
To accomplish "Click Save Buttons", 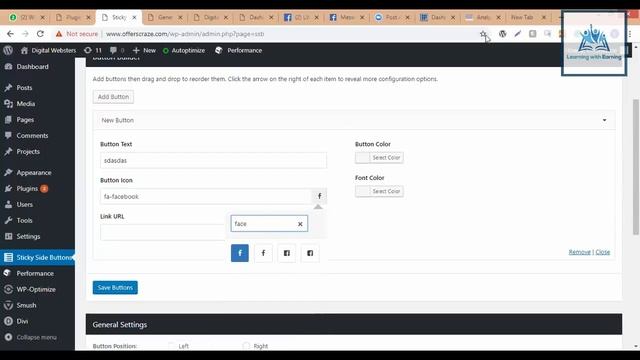I will [115, 287].
